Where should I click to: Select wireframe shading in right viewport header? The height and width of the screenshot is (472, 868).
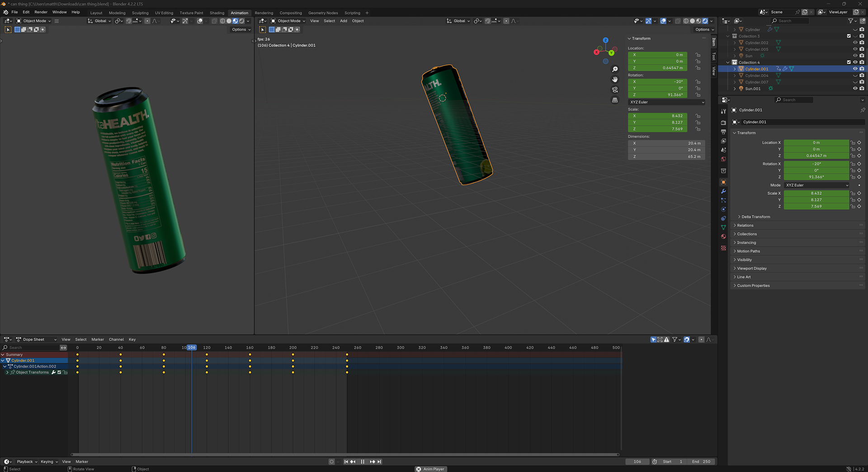pyautogui.click(x=686, y=21)
